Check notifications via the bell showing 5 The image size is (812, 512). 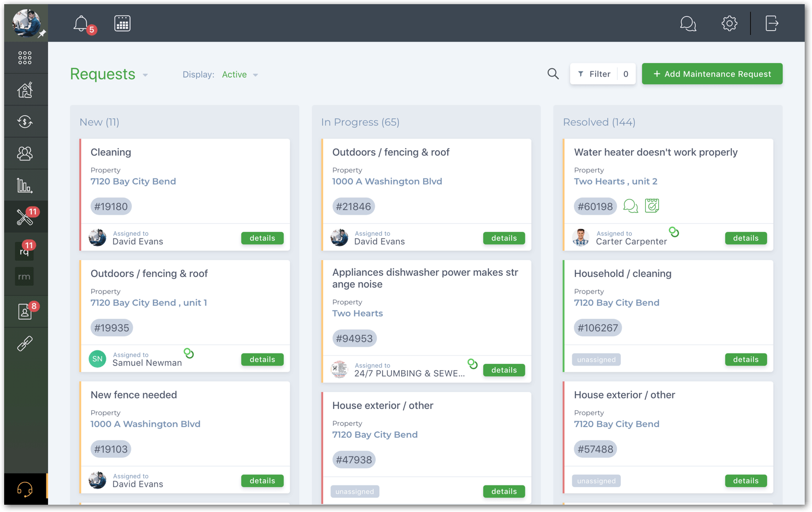81,23
